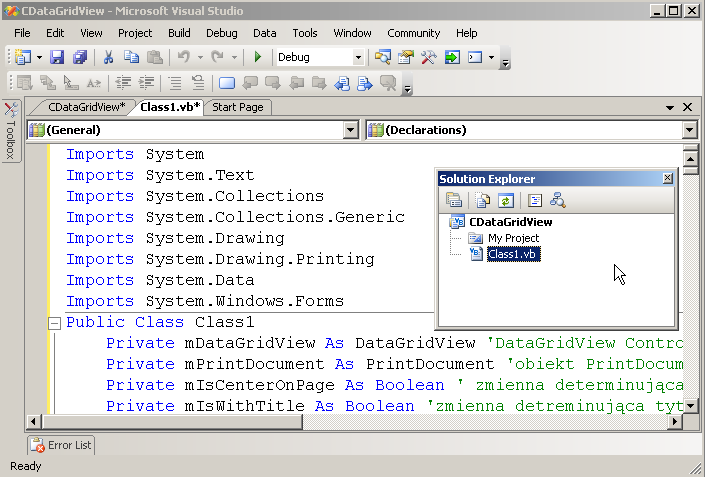
Task: Open the Build menu
Action: (179, 33)
